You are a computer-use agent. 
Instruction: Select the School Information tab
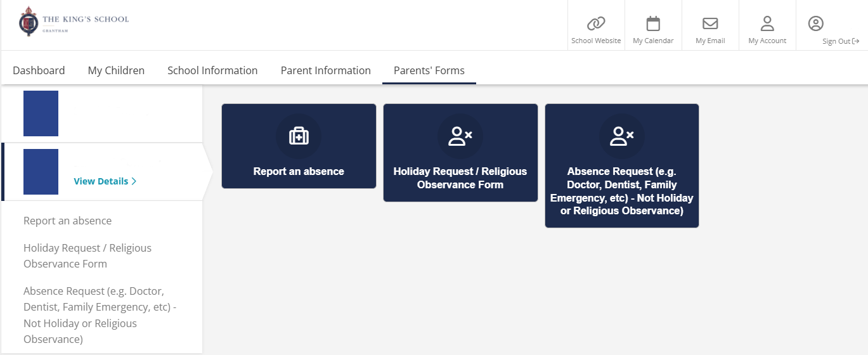click(212, 70)
